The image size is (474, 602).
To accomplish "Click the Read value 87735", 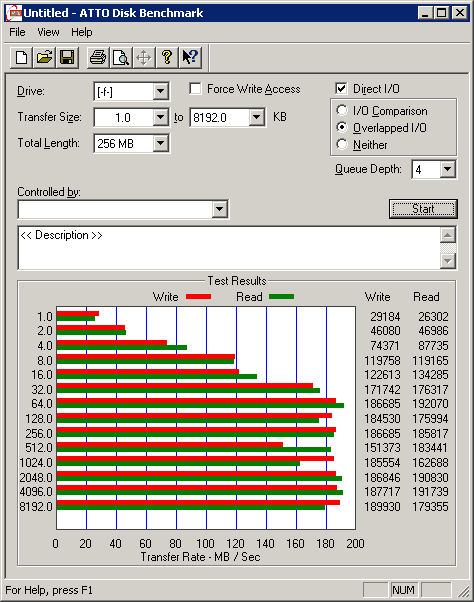I will (433, 346).
